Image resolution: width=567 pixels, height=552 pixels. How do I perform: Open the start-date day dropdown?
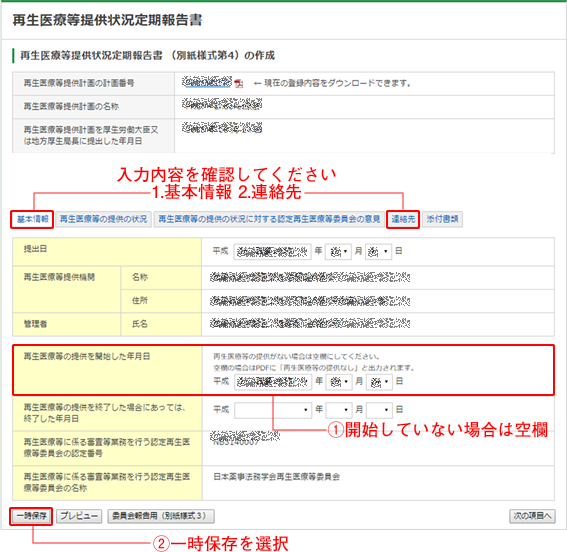tap(379, 382)
